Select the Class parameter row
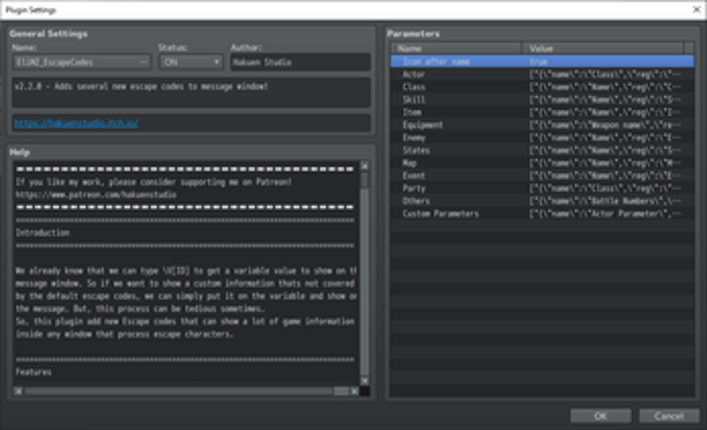This screenshot has height=430, width=707. [x=542, y=87]
